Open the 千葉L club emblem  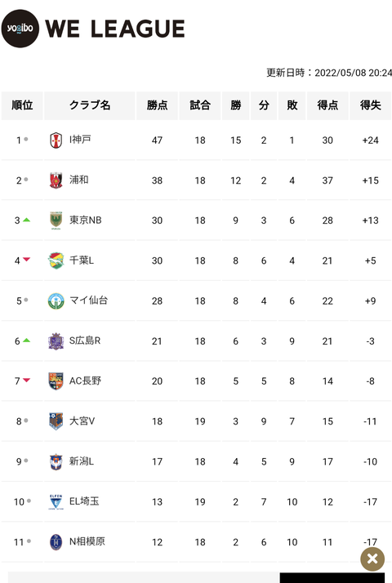coord(56,260)
